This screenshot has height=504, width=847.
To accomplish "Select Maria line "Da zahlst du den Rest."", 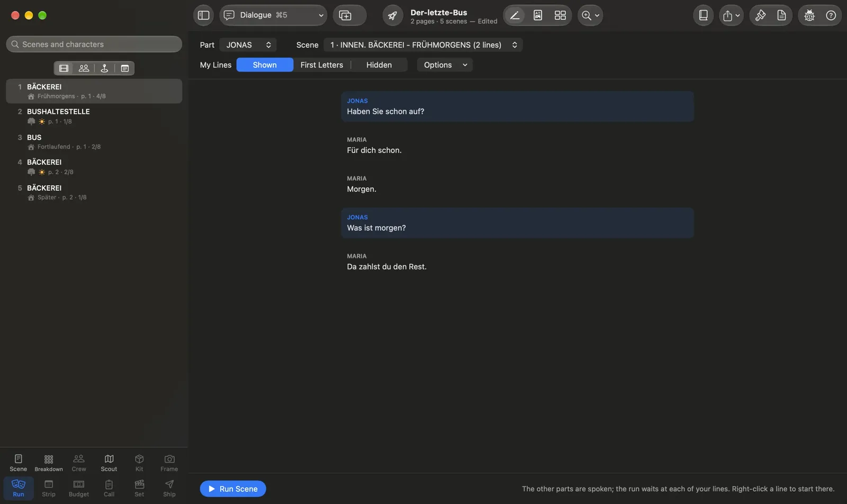I will pyautogui.click(x=517, y=262).
